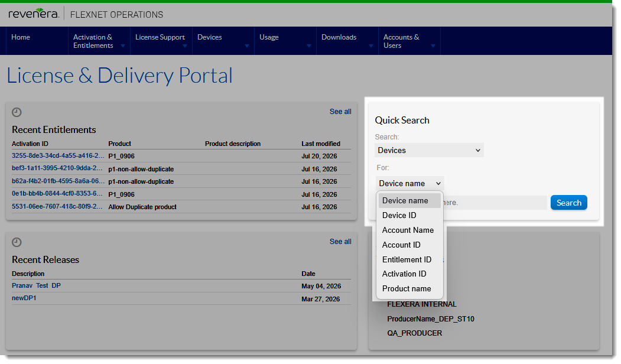Expand the Downloads menu arrow

[x=371, y=46]
